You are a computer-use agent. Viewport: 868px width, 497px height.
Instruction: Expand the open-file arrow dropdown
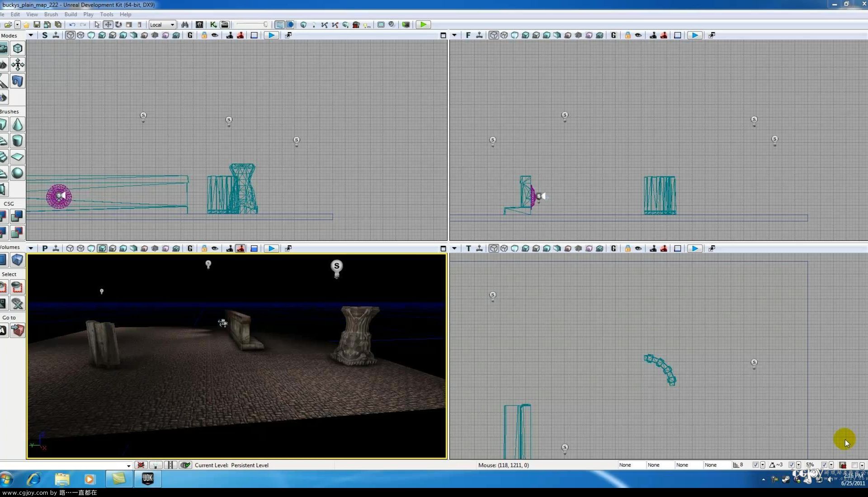pyautogui.click(x=17, y=25)
